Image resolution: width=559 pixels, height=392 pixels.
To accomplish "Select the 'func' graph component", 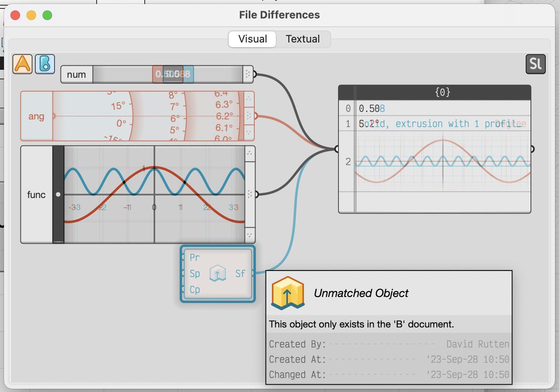I will [x=36, y=195].
